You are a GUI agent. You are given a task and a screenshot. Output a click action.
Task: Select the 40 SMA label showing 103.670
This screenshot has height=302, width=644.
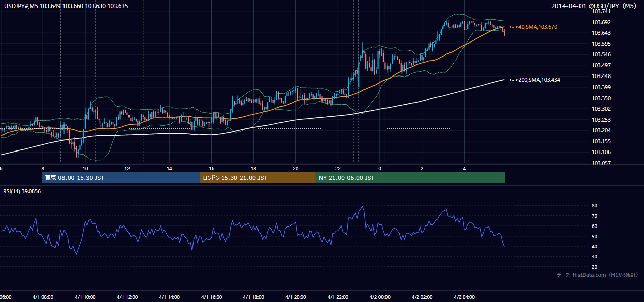(534, 27)
